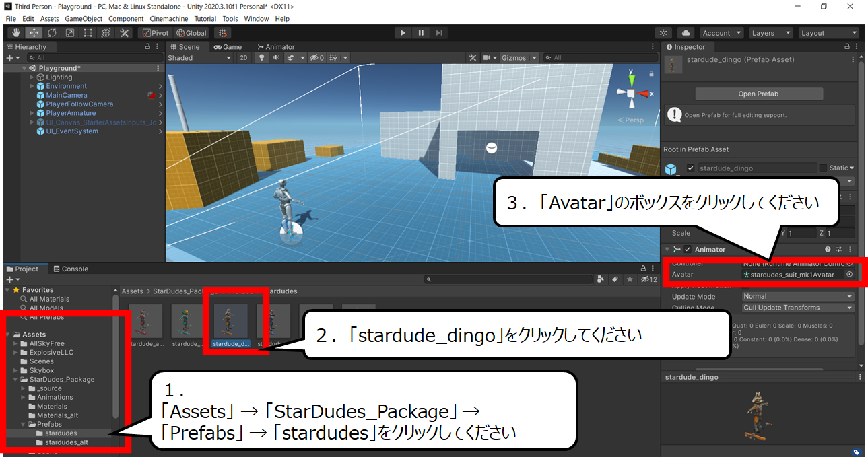Click Search by Label icon in Project
The image size is (868, 457).
[x=616, y=279]
